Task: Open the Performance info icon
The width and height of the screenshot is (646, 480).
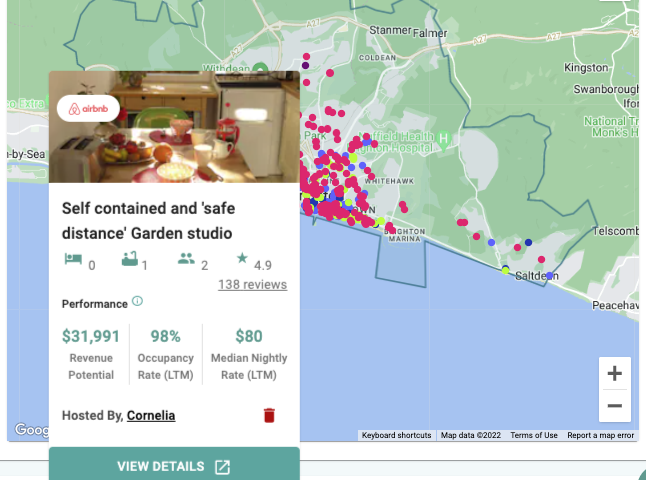Action: point(137,301)
